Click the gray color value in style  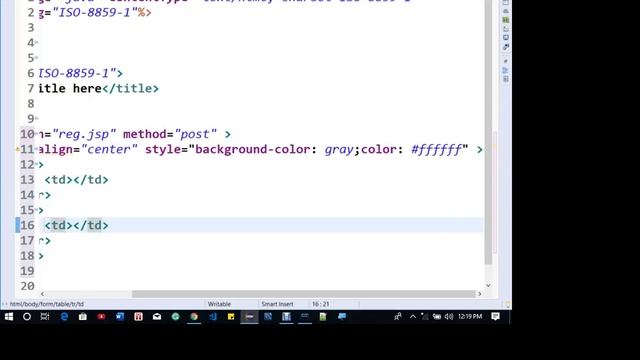339,149
